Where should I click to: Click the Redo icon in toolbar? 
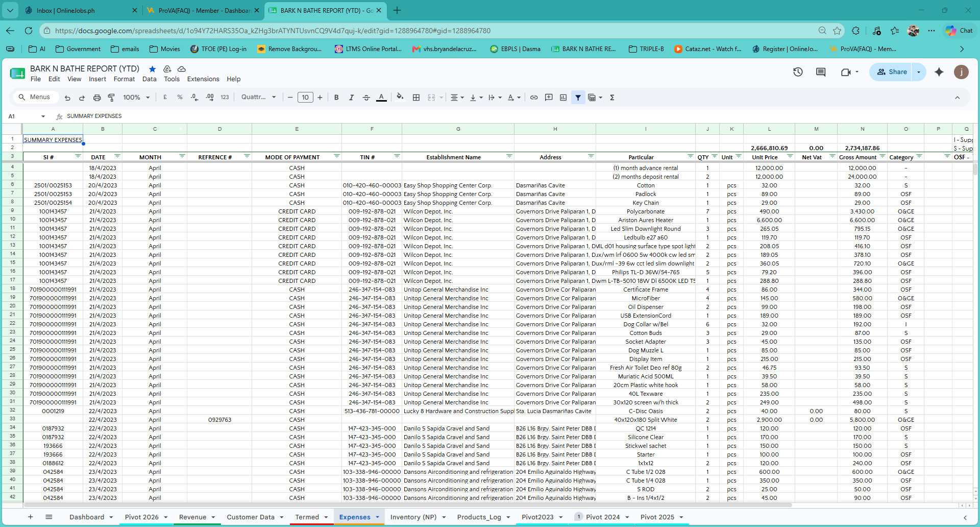pyautogui.click(x=82, y=98)
